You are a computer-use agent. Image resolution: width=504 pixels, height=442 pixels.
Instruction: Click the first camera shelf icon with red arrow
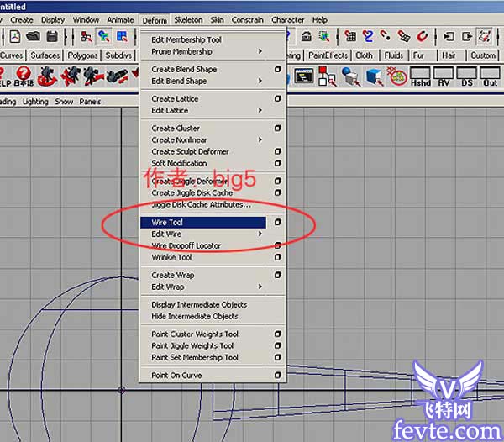(x=47, y=76)
